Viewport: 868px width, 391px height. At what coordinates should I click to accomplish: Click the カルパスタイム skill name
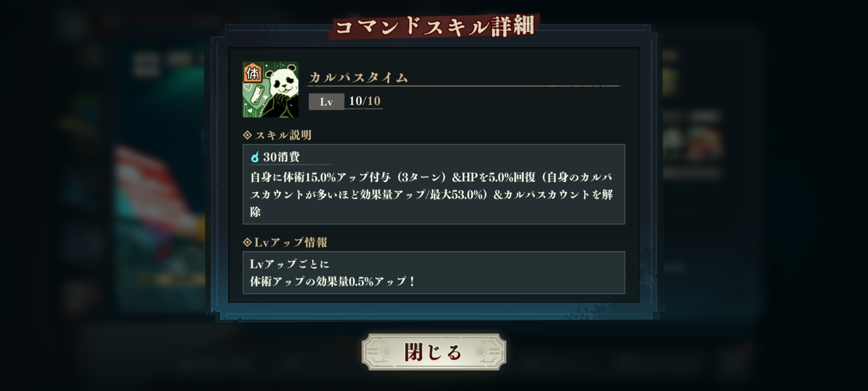pyautogui.click(x=358, y=77)
